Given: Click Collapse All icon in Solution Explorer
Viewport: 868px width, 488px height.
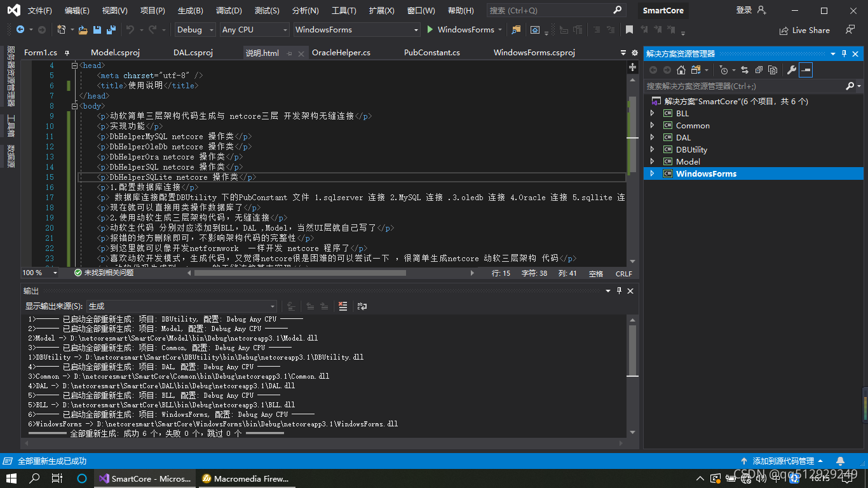Looking at the screenshot, I should pos(759,70).
